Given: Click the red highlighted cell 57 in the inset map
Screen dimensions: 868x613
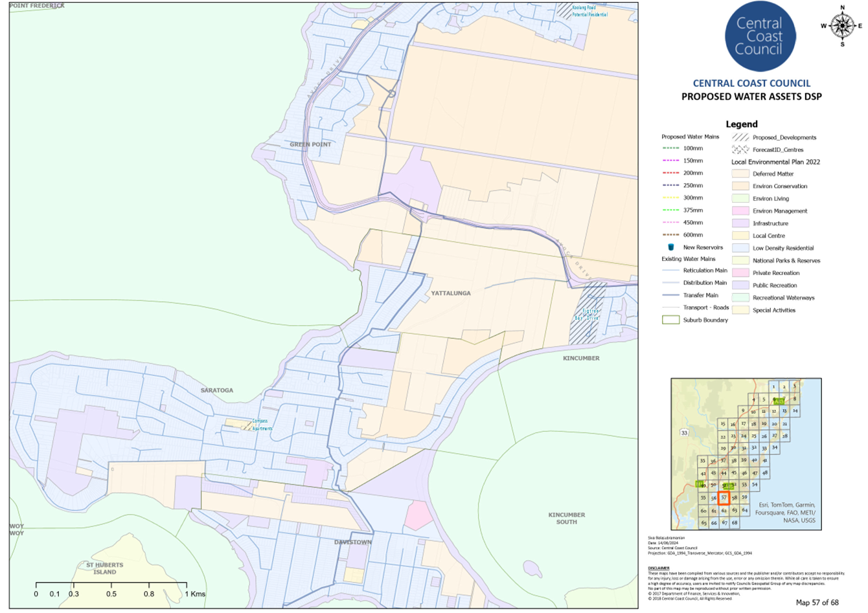Looking at the screenshot, I should coord(724,498).
